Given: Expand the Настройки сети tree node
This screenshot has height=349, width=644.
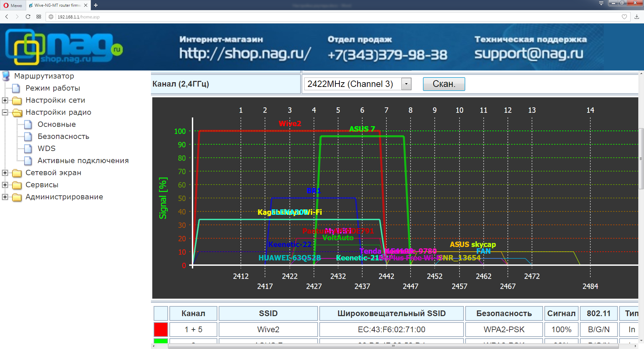Looking at the screenshot, I should pyautogui.click(x=5, y=100).
